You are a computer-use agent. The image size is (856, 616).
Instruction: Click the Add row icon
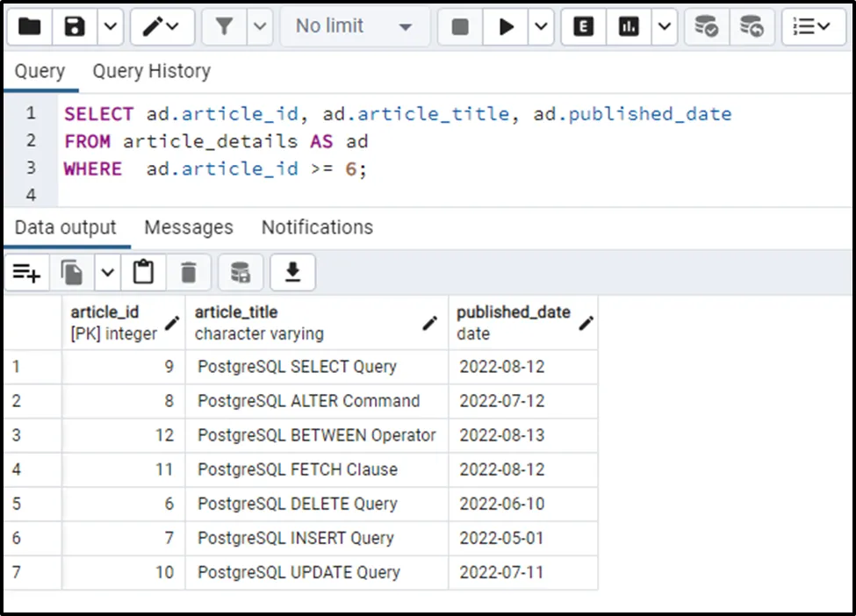point(27,272)
